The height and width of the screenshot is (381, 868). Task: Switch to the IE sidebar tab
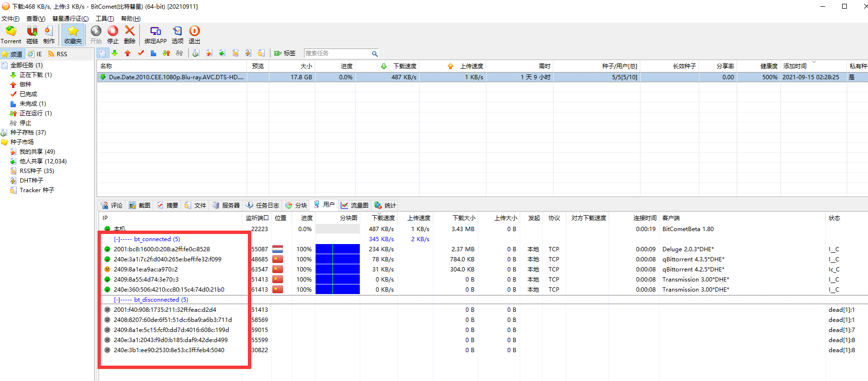point(35,54)
